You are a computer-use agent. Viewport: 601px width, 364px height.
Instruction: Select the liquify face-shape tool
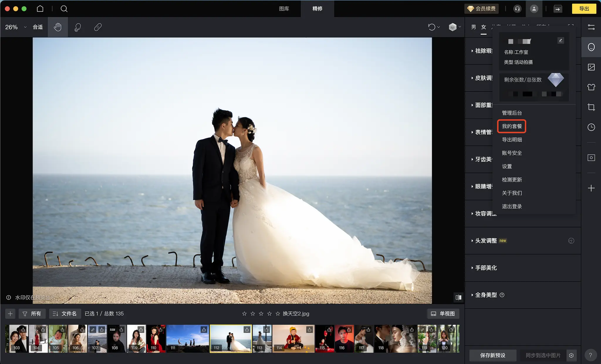click(x=78, y=27)
